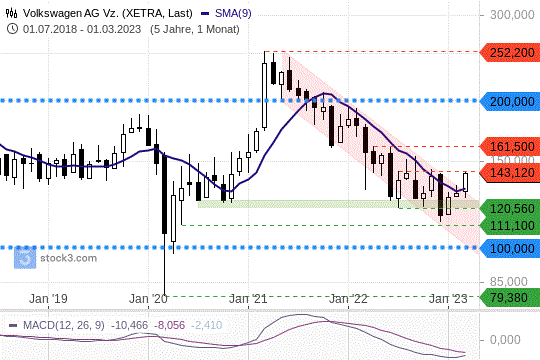The height and width of the screenshot is (360, 540).
Task: Select the 100,000 blue price label
Action: 510,248
